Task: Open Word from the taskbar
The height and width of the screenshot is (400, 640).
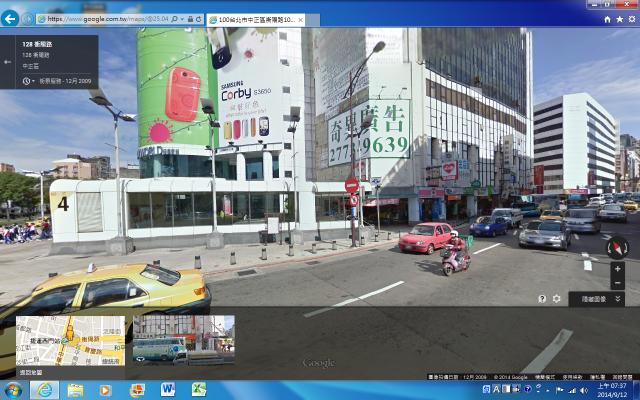Action: 166,389
